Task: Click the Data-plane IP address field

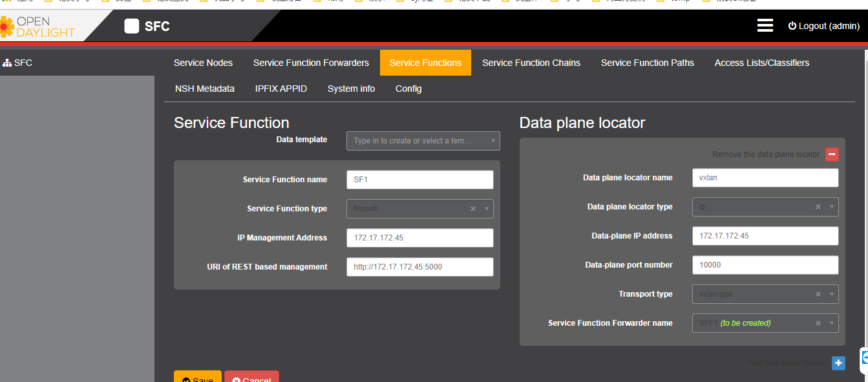Action: (x=765, y=236)
